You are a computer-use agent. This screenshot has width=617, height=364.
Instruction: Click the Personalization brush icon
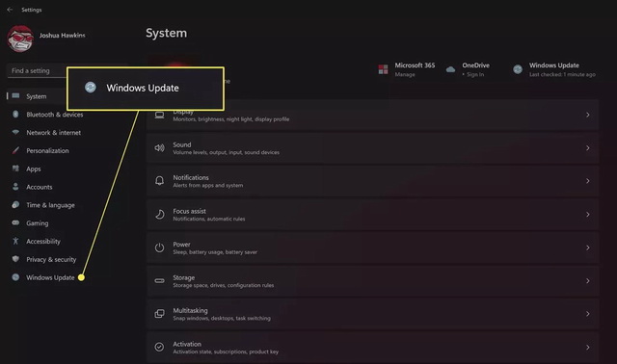(15, 150)
